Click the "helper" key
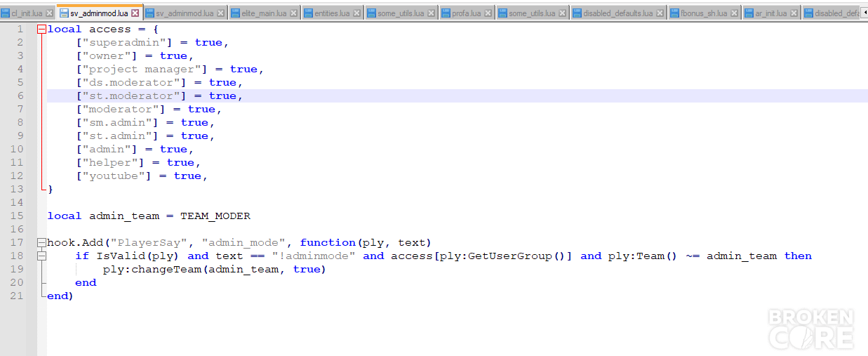This screenshot has width=868, height=356. [111, 163]
